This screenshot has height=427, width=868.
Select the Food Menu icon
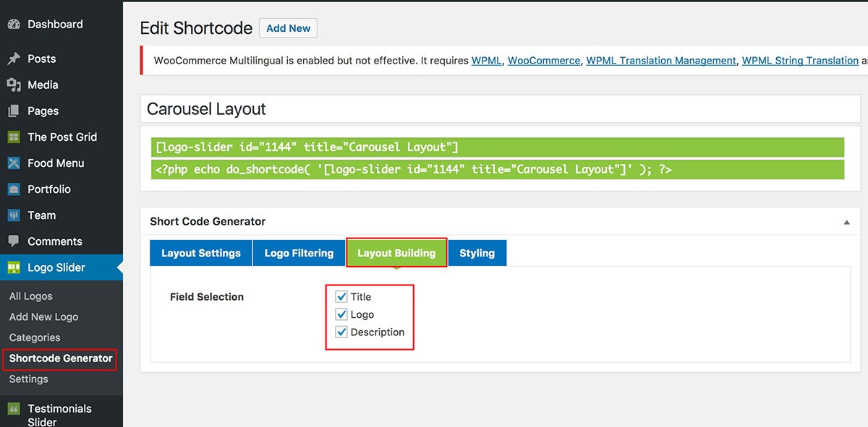13,163
